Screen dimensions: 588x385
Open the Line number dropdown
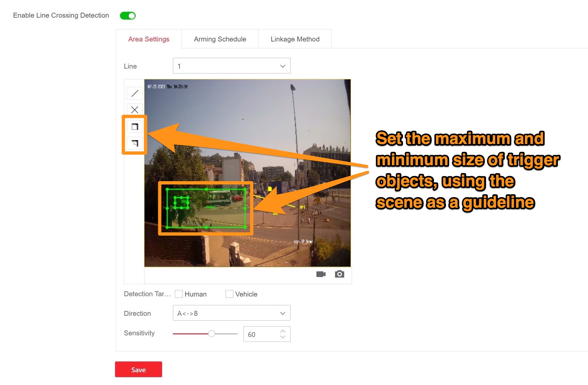[231, 66]
